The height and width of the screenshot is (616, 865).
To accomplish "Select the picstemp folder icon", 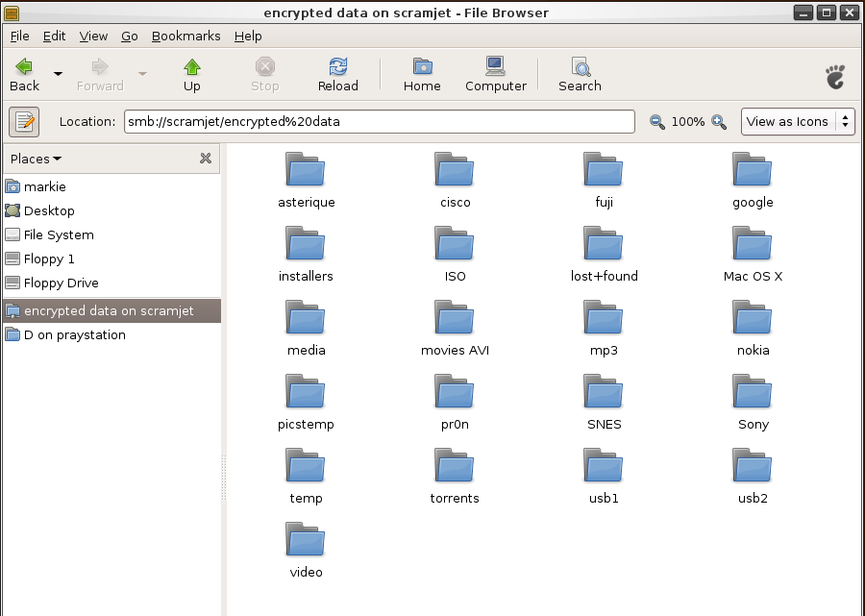I will pos(306,391).
